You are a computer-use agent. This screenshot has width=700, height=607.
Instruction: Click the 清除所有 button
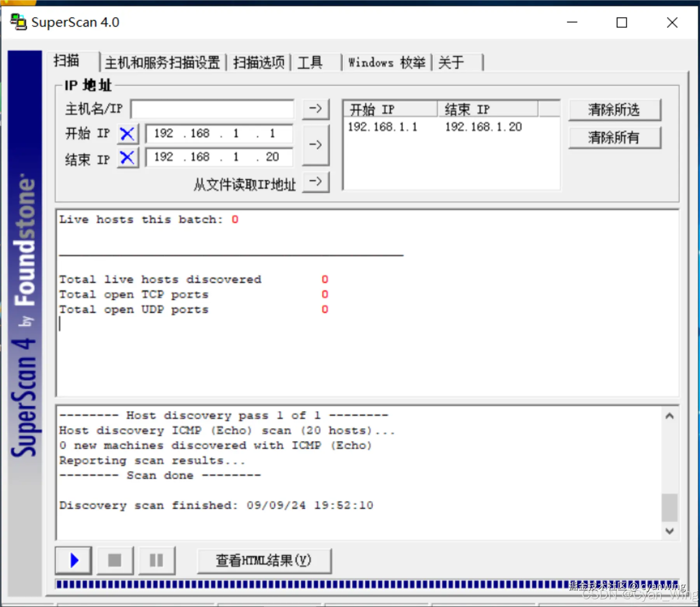click(x=614, y=138)
